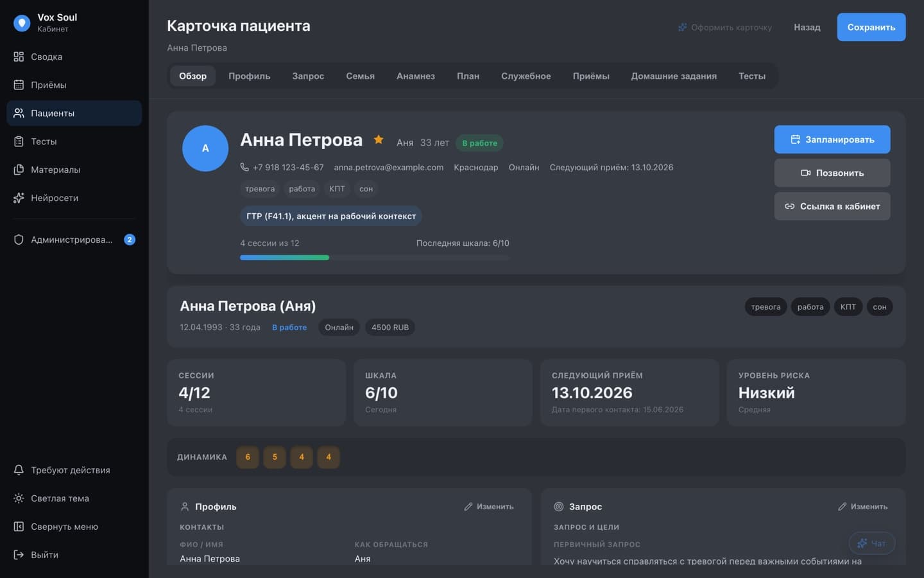
Task: Open the Анамнез tab
Action: (x=416, y=76)
